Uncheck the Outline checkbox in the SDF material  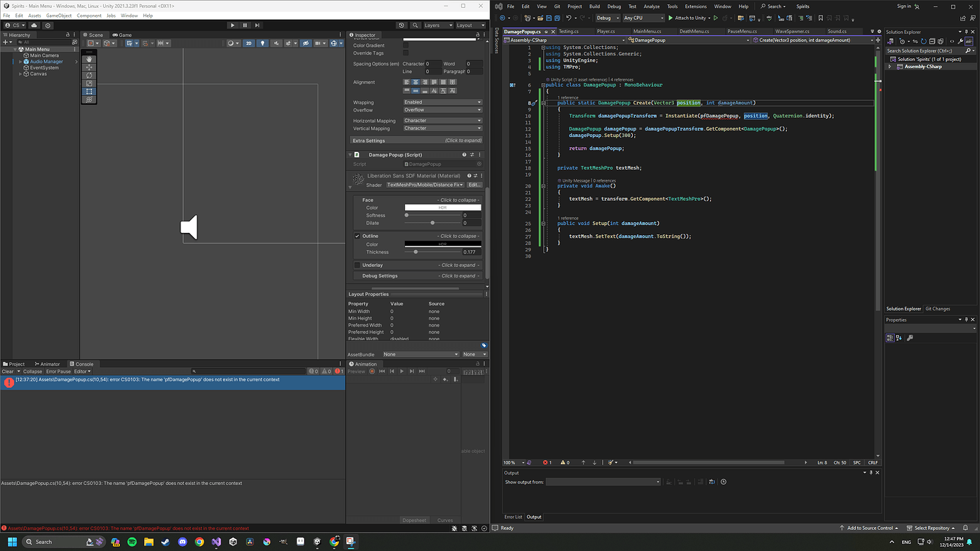[x=356, y=235]
